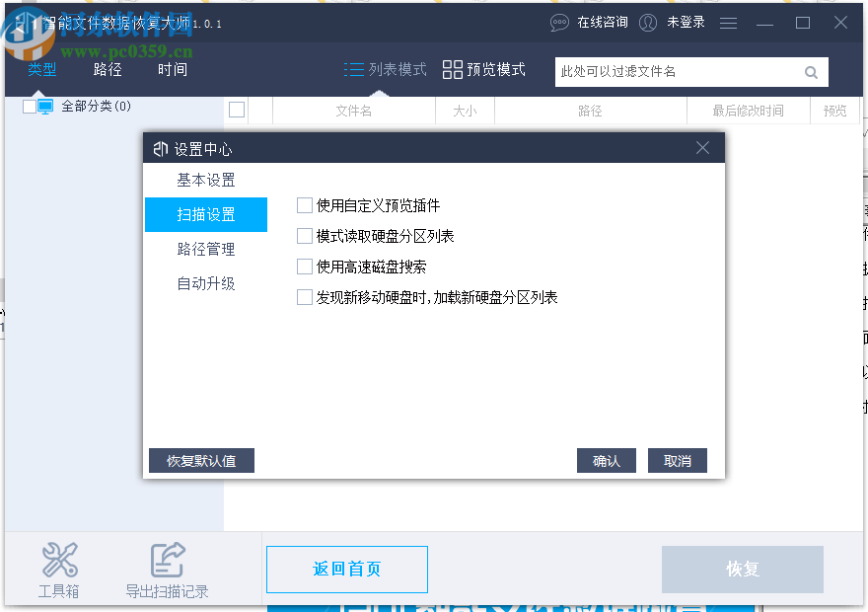This screenshot has width=868, height=612.
Task: Open the hamburger menu in title bar
Action: [x=728, y=22]
